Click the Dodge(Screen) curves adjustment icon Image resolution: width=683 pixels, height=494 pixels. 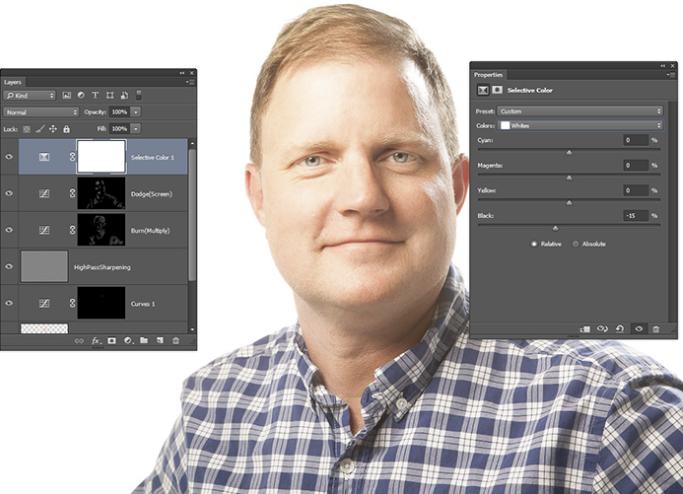coord(44,193)
